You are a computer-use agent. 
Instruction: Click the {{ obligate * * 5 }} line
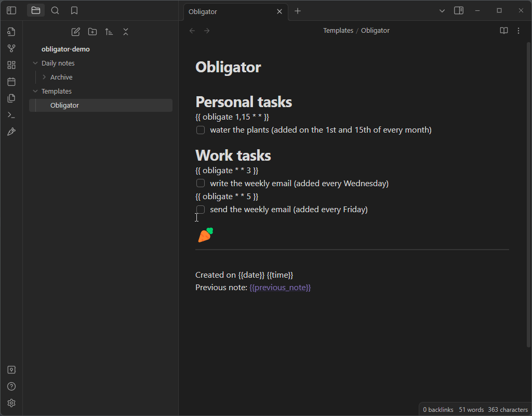tap(227, 196)
